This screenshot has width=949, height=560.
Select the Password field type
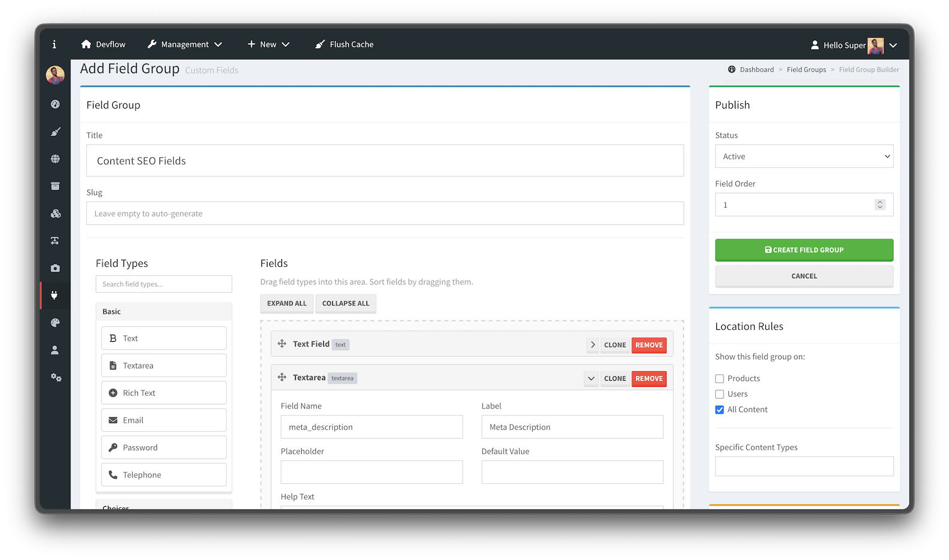(164, 447)
